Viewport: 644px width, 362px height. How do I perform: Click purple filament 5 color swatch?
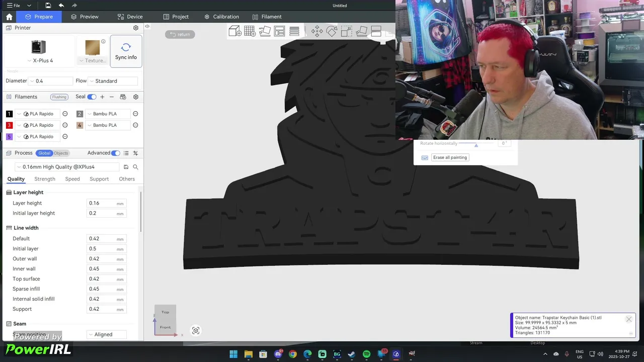pos(9,137)
